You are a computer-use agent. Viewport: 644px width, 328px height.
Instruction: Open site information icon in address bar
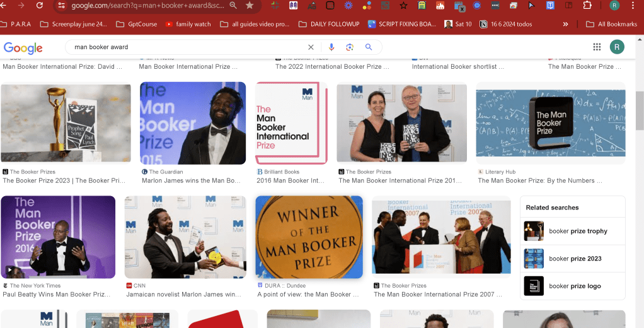(x=62, y=5)
